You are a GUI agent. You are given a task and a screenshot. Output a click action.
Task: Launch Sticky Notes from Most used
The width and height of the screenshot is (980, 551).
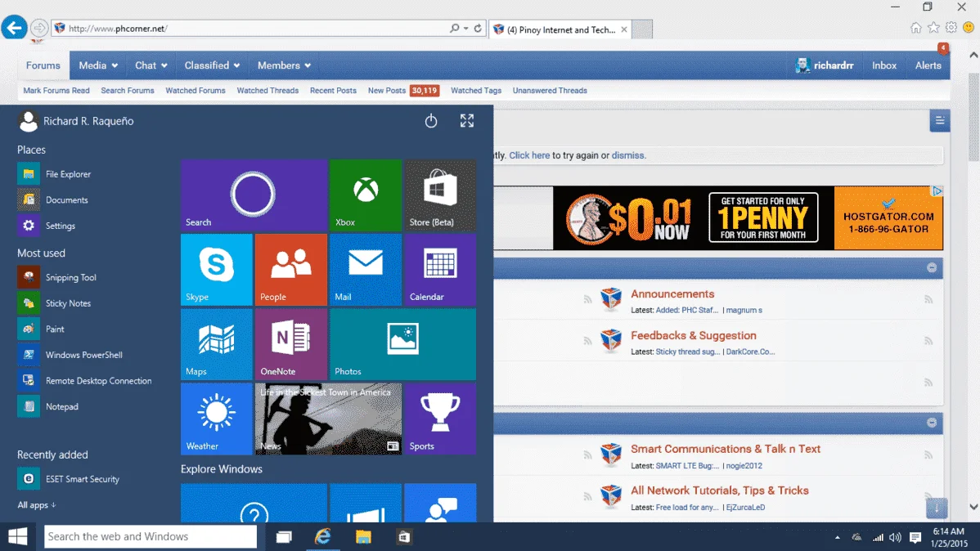tap(55, 303)
